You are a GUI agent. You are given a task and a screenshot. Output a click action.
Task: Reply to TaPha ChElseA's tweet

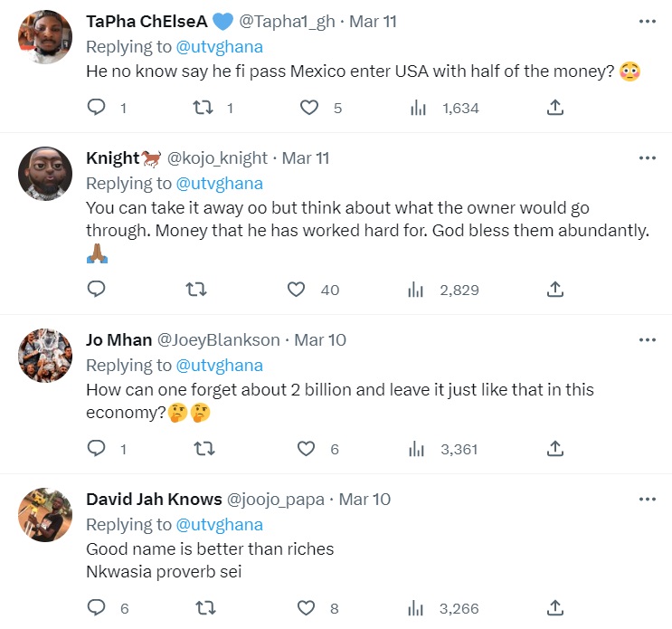coord(97,108)
